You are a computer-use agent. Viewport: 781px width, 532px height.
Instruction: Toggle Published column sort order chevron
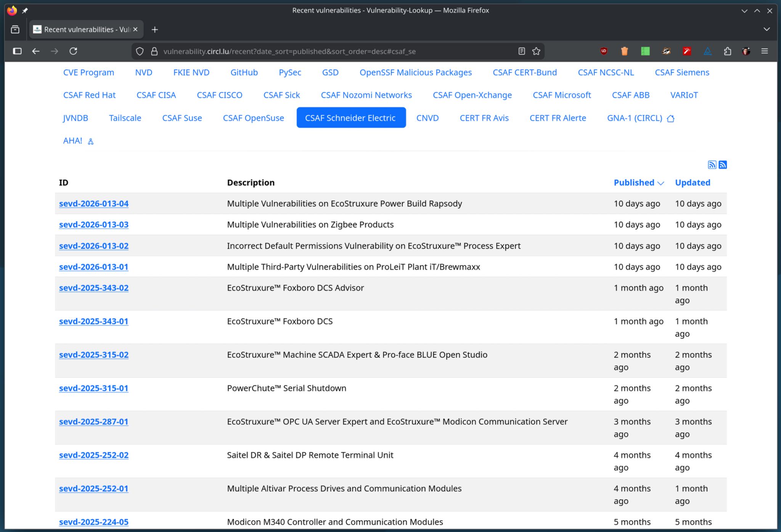click(661, 183)
